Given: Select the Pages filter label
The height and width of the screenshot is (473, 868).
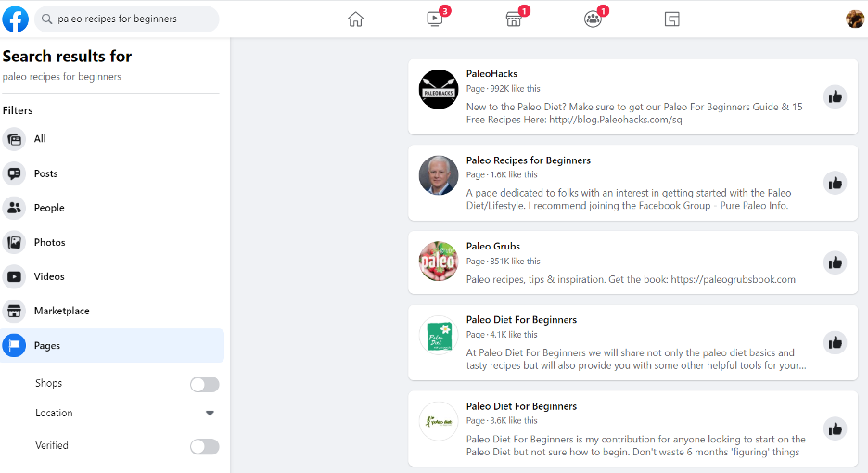Looking at the screenshot, I should pos(47,346).
